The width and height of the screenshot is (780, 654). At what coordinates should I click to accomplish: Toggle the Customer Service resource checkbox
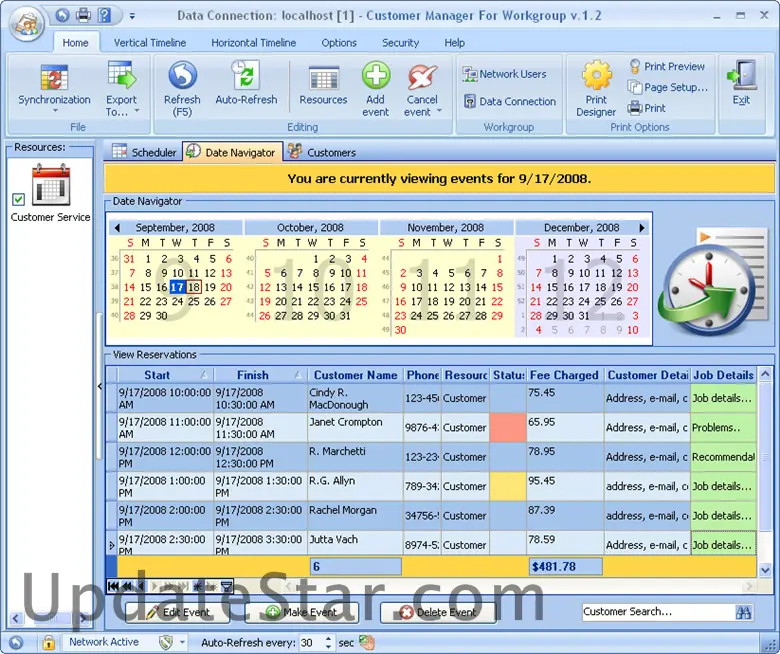[19, 199]
